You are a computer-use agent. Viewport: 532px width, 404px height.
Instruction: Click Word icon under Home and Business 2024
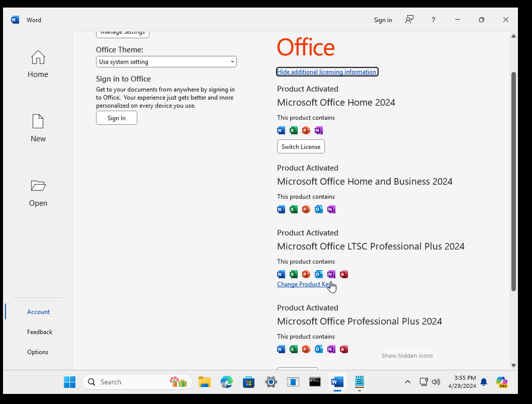click(x=281, y=209)
